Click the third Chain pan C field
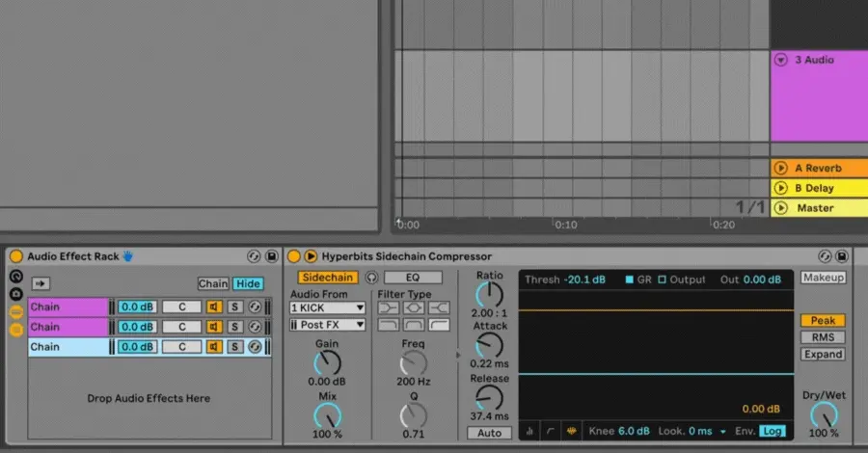The height and width of the screenshot is (453, 868). 181,347
